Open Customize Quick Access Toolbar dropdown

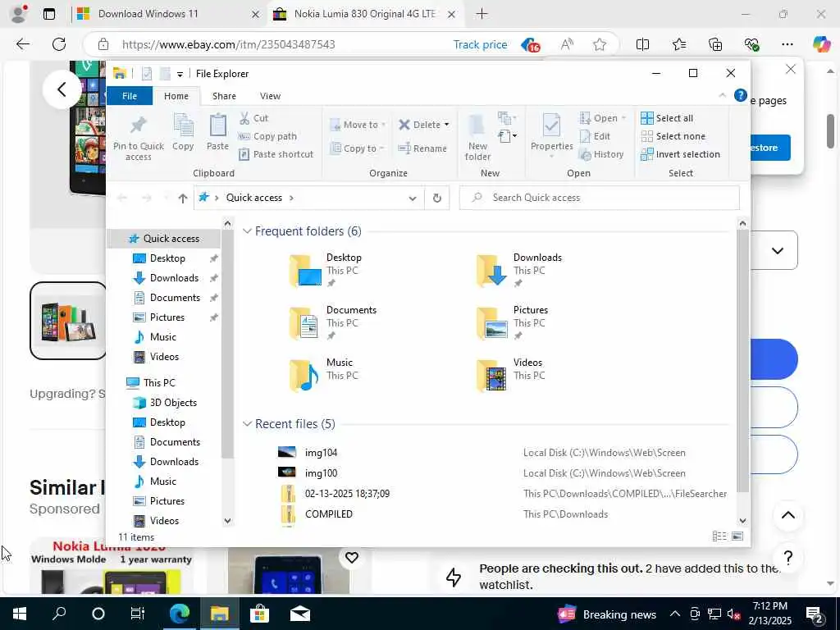(180, 74)
